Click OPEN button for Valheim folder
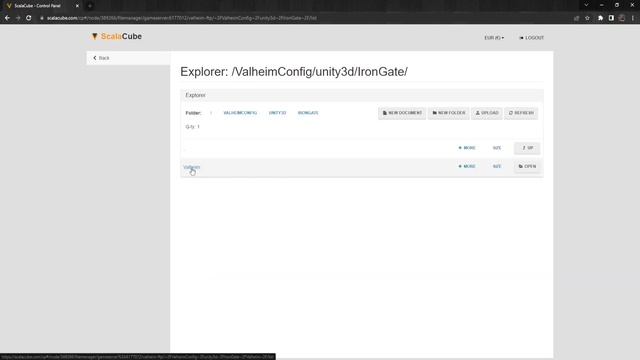The width and height of the screenshot is (640, 360). 527,167
